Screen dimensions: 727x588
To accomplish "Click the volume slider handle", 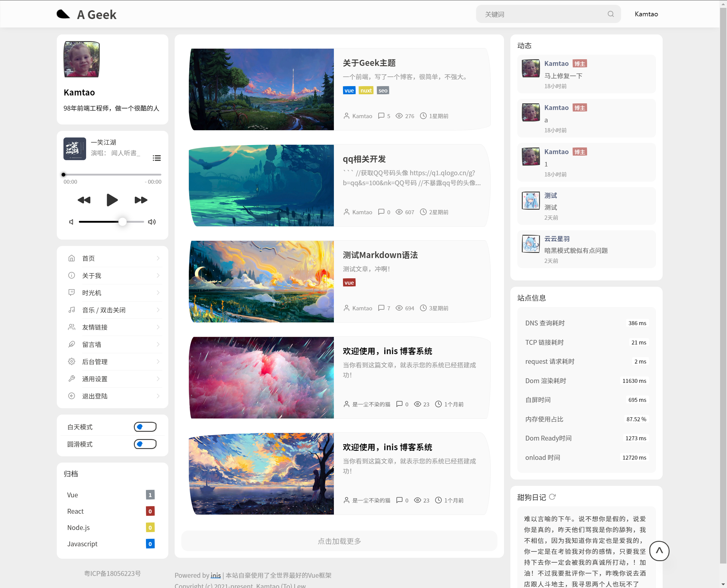I will 122,222.
